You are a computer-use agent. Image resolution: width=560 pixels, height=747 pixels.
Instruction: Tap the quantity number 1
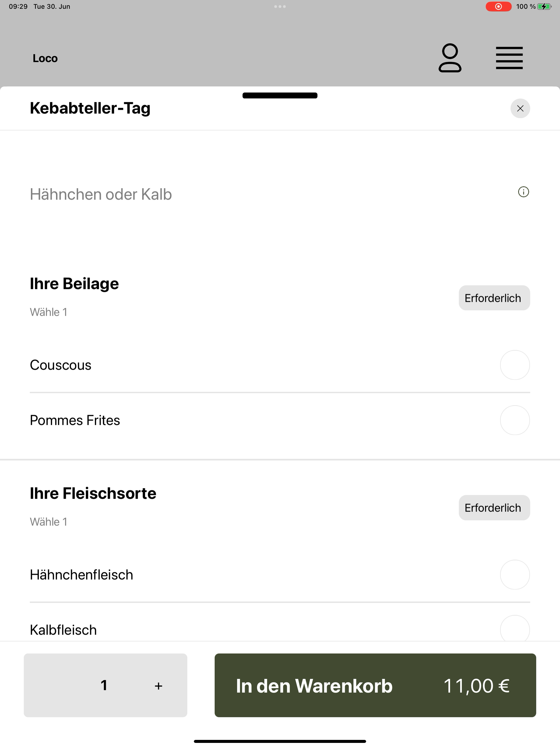[104, 685]
